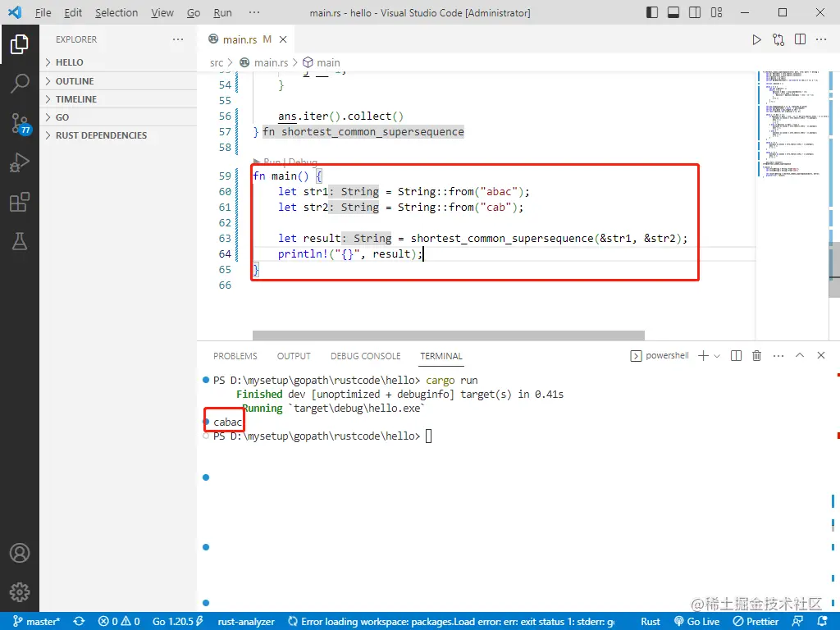Screen dimensions: 840x630
Task: Open errors and warnings count status item
Action: point(119,622)
